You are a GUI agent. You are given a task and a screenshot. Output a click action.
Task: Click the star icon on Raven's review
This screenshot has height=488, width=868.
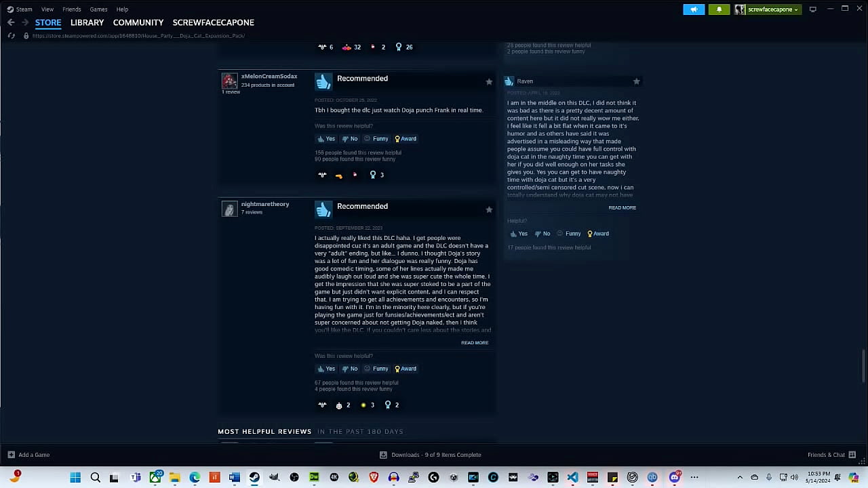[636, 81]
